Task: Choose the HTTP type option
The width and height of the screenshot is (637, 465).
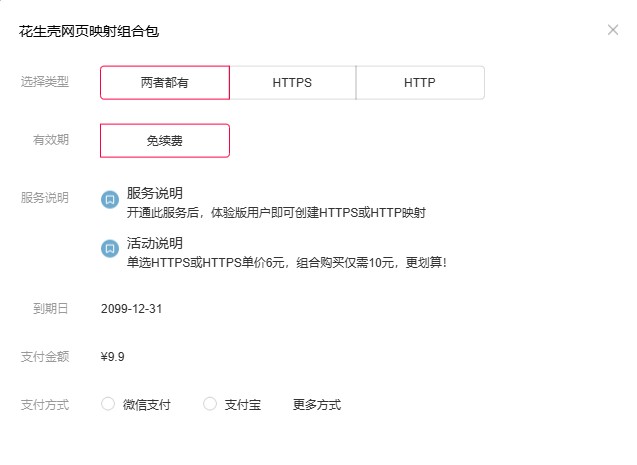Action: [420, 82]
